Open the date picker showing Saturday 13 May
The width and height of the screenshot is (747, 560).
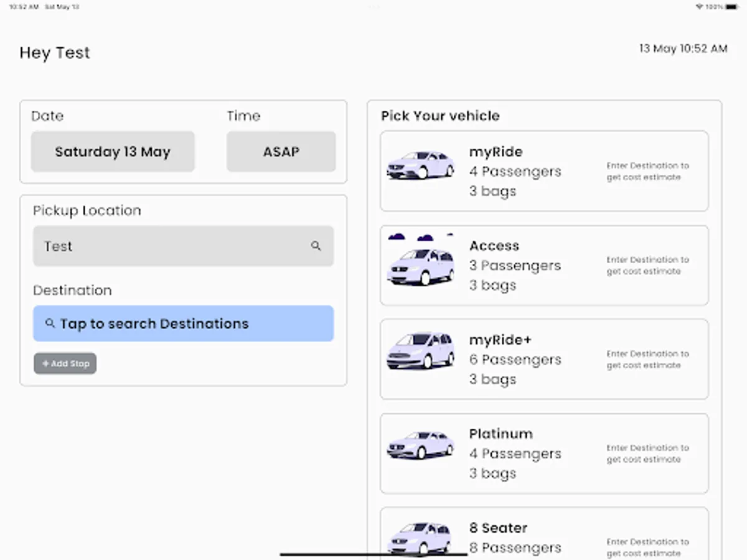[x=113, y=152]
